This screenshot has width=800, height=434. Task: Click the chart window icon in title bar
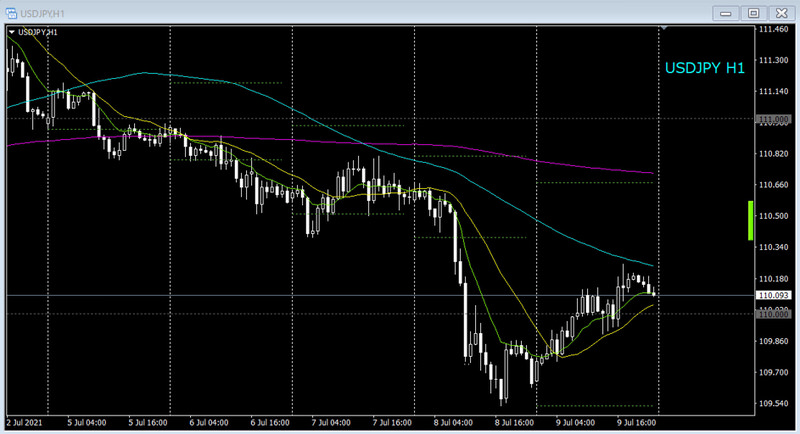[13, 12]
